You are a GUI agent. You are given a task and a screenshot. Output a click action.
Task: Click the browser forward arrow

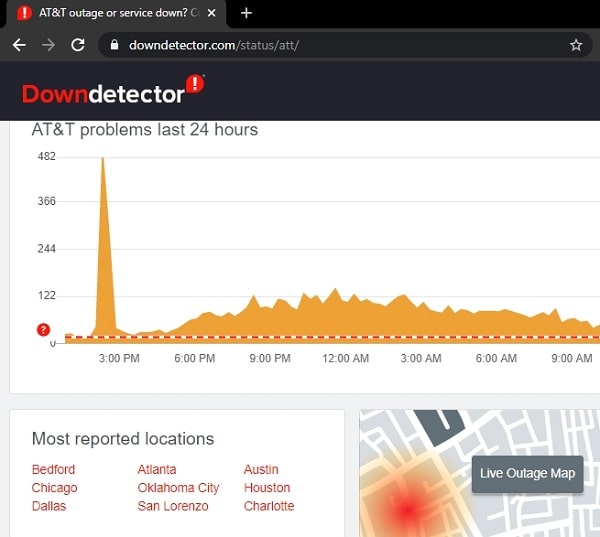[x=48, y=45]
